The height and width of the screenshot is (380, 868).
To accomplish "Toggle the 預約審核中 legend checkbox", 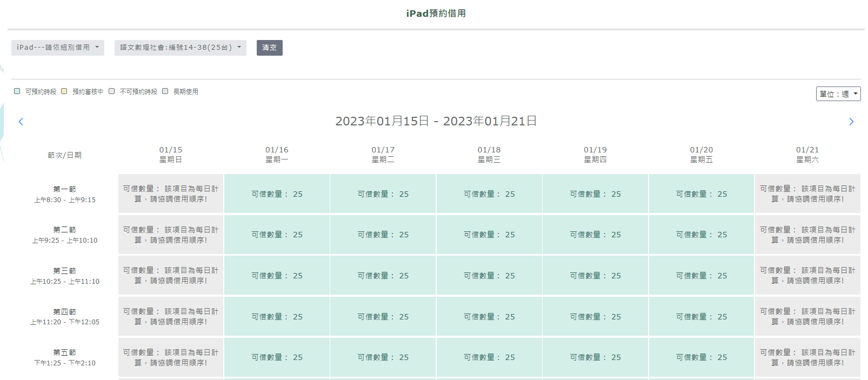I will pos(64,91).
